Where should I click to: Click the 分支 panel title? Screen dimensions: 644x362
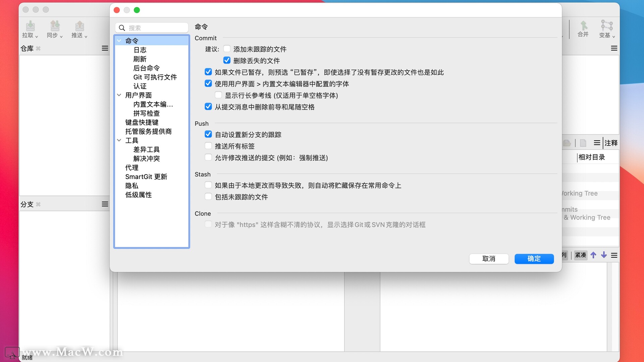tap(27, 204)
